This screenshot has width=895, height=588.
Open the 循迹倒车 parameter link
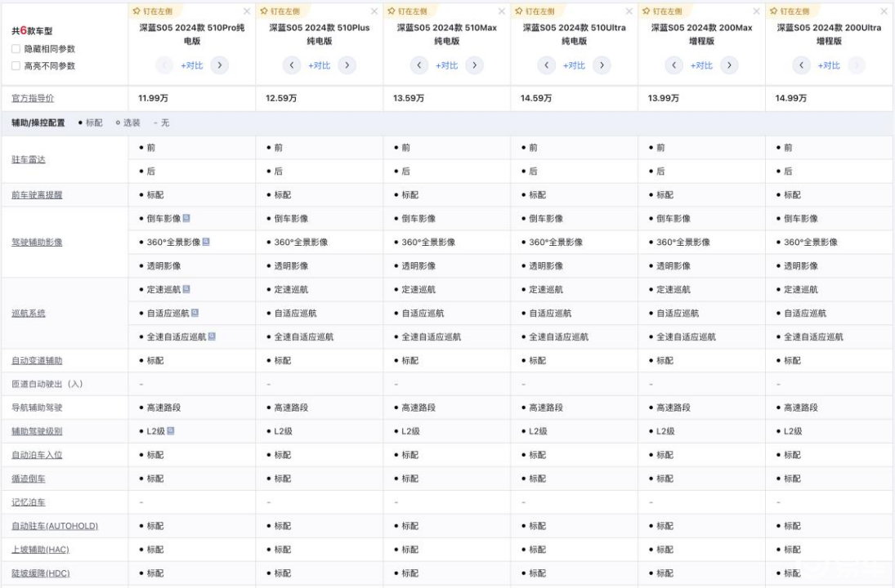(x=29, y=479)
